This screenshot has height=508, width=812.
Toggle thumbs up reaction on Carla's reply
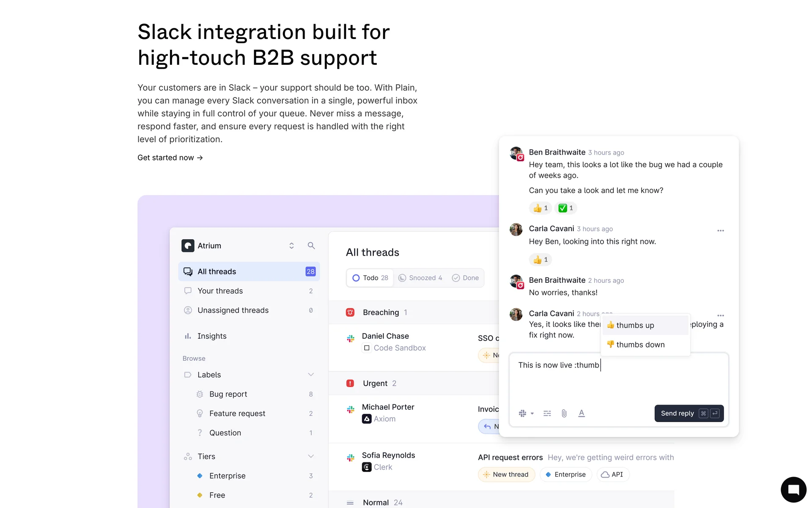coord(540,260)
